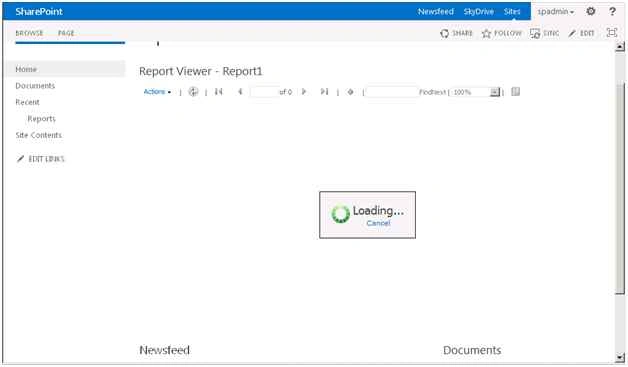
Task: Go to the previous report page
Action: point(240,92)
